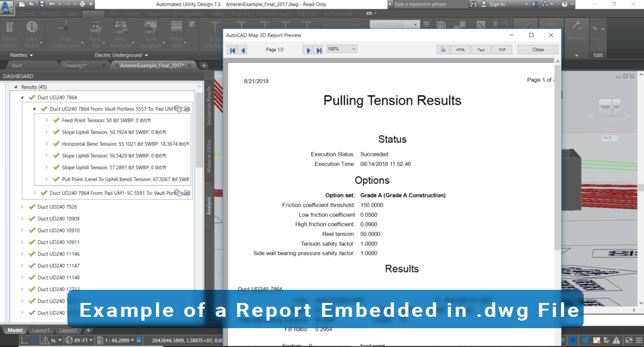Open Autodesk Exchange Apps icon
The image size is (644, 347).
point(535,4)
